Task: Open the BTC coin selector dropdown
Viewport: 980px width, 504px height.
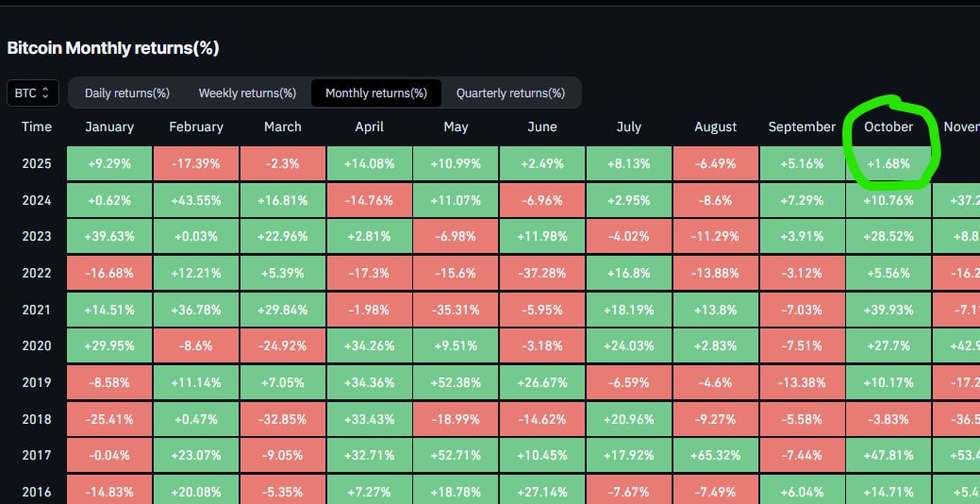Action: pos(34,92)
